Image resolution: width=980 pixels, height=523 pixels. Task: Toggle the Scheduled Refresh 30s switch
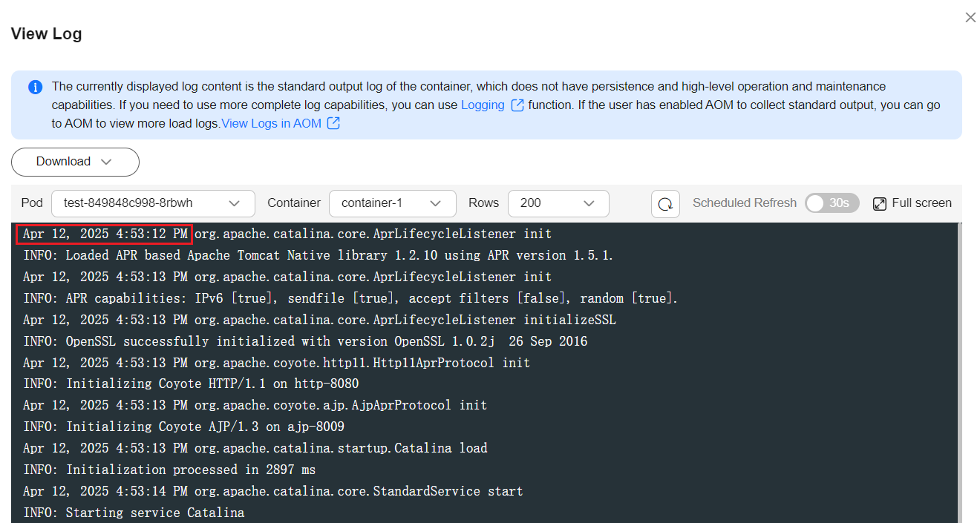(x=832, y=203)
